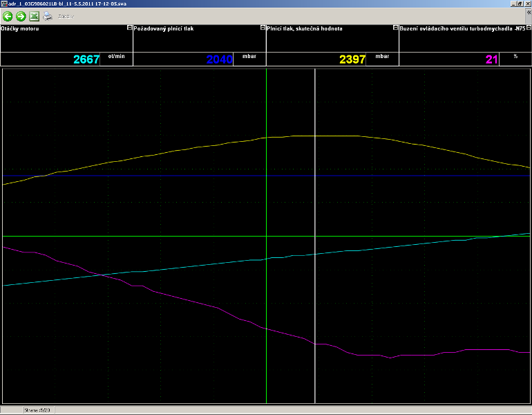Click the app icon in title bar
Viewport: 532px width, 415px height.
(x=3, y=3)
